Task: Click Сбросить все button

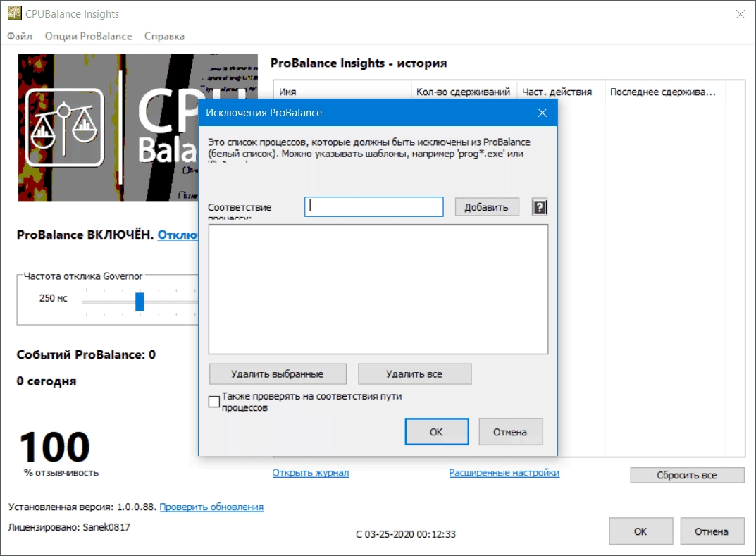Action: (x=687, y=475)
